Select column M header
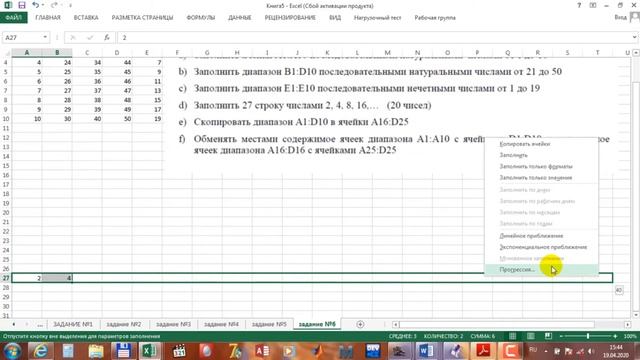 (387, 53)
